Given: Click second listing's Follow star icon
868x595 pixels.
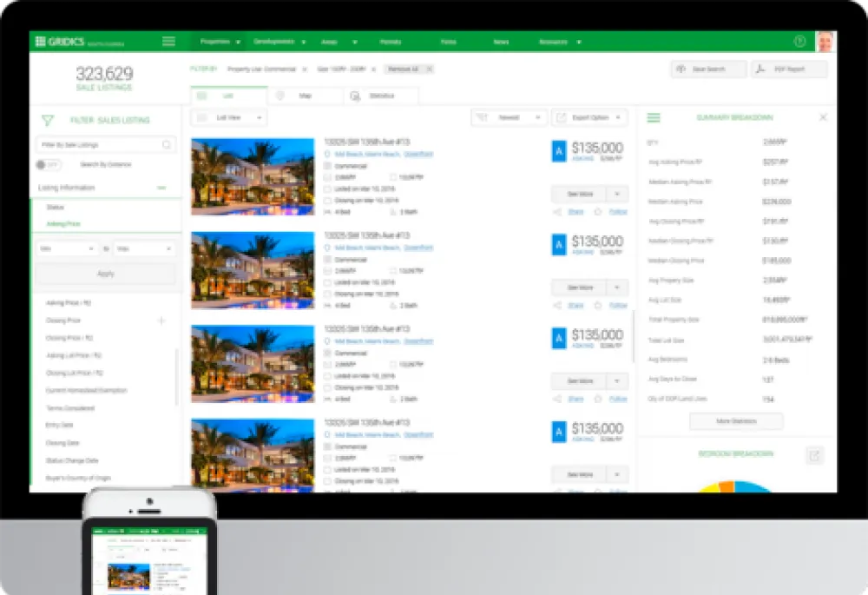Looking at the screenshot, I should click(x=598, y=306).
